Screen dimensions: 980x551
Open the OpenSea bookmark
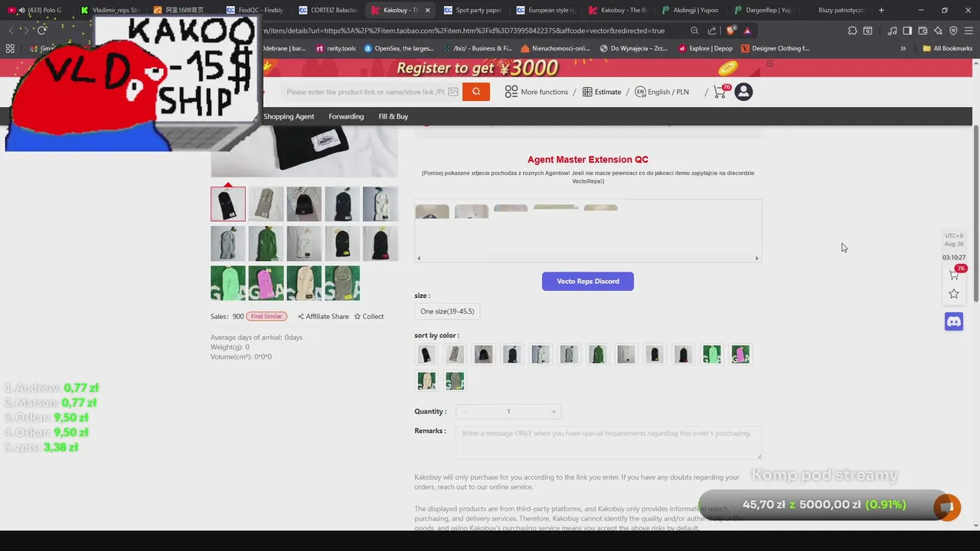click(399, 48)
